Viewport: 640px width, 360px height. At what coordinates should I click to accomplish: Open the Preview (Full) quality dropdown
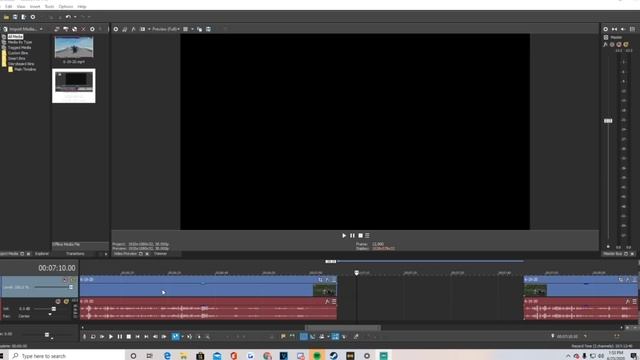(166, 29)
